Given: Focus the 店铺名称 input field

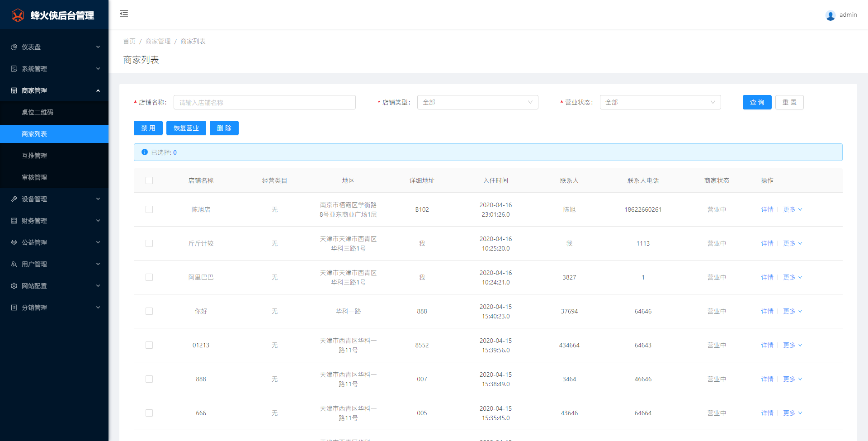Looking at the screenshot, I should [x=264, y=102].
